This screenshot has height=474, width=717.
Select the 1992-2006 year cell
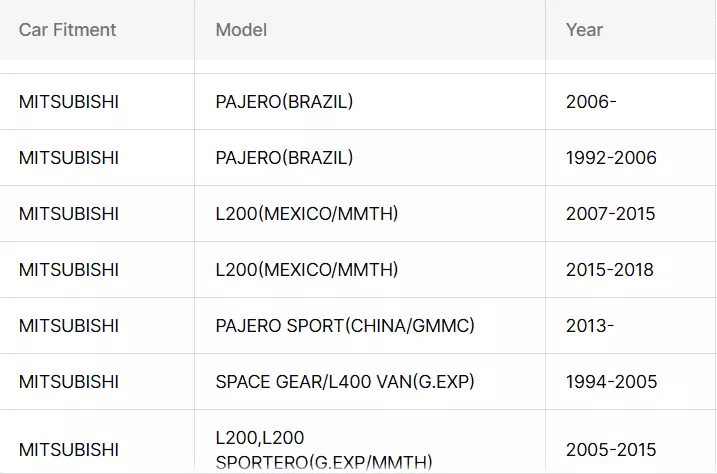[x=611, y=158]
